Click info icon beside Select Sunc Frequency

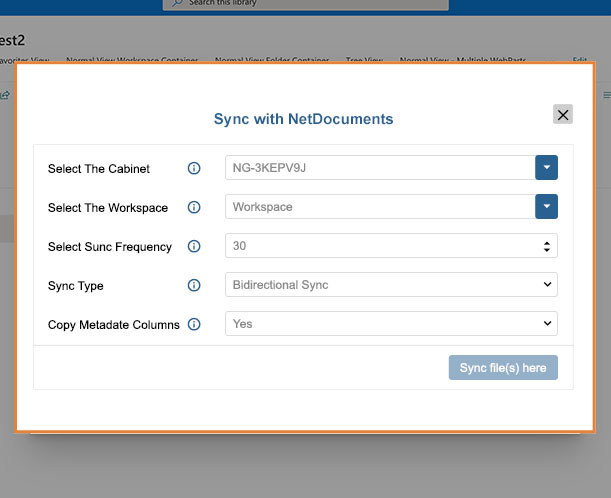(194, 246)
